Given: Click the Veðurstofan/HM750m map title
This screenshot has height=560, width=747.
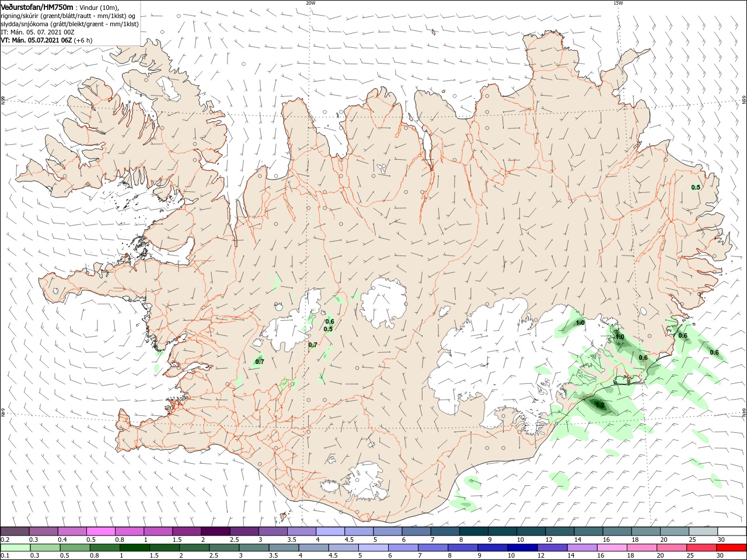Looking at the screenshot, I should click(x=37, y=6).
